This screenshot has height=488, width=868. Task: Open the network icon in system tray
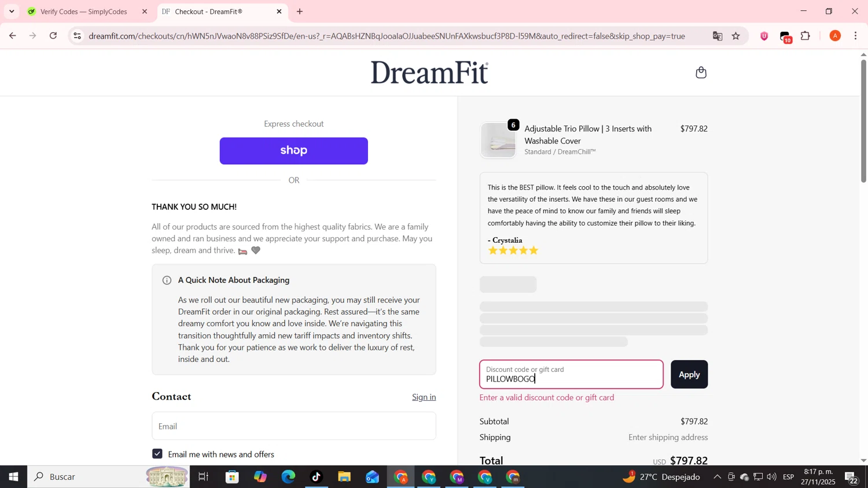tap(757, 477)
